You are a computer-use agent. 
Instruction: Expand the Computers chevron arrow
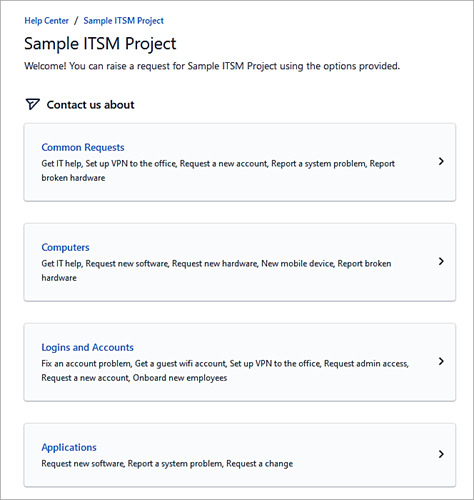441,262
